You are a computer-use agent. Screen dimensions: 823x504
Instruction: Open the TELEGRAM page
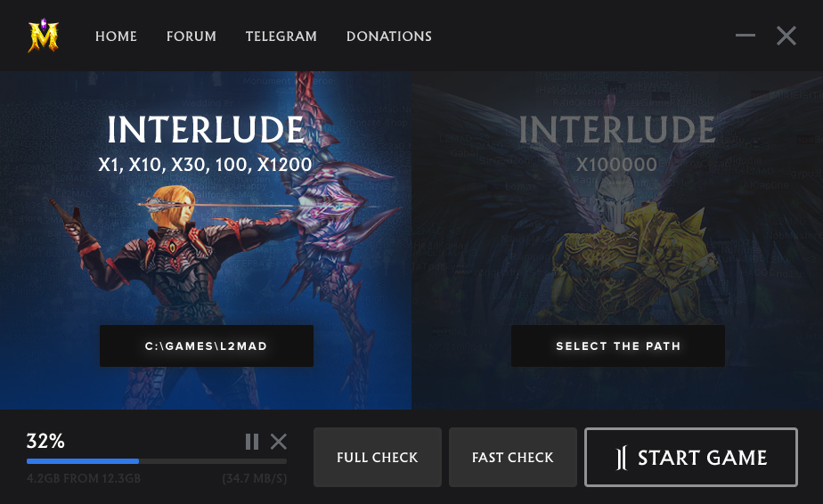281,37
